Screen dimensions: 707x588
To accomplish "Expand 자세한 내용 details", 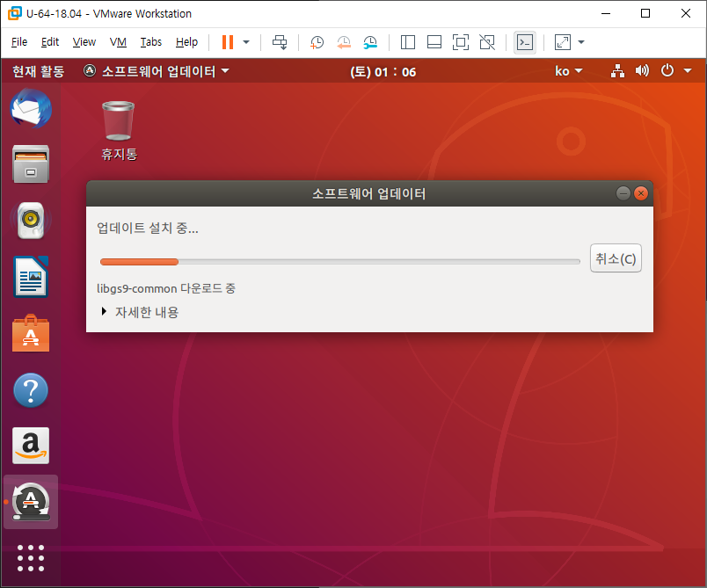I will [x=140, y=312].
